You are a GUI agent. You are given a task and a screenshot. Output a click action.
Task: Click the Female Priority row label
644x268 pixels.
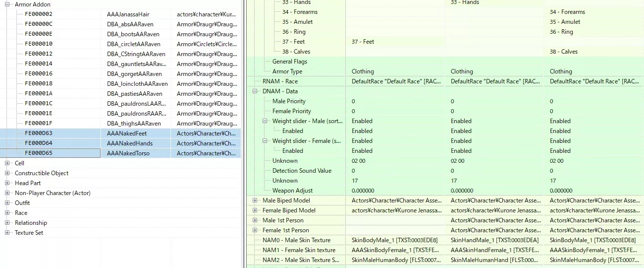292,111
